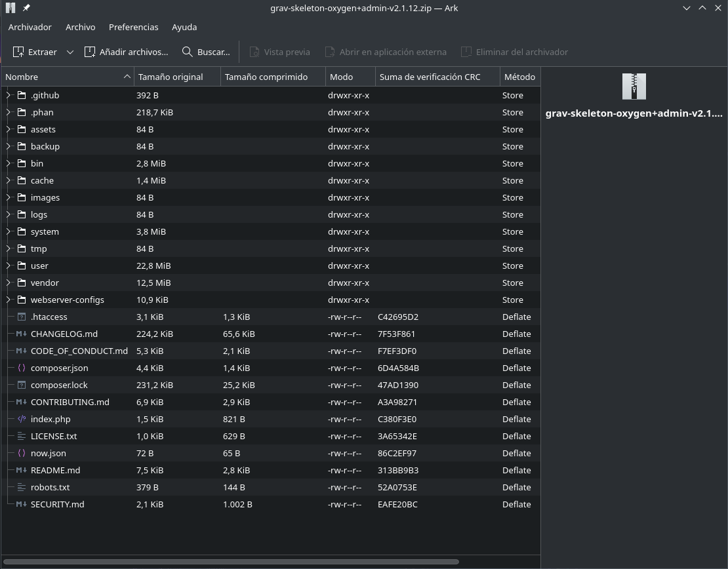Expand the backup folder tree

[x=8, y=146]
